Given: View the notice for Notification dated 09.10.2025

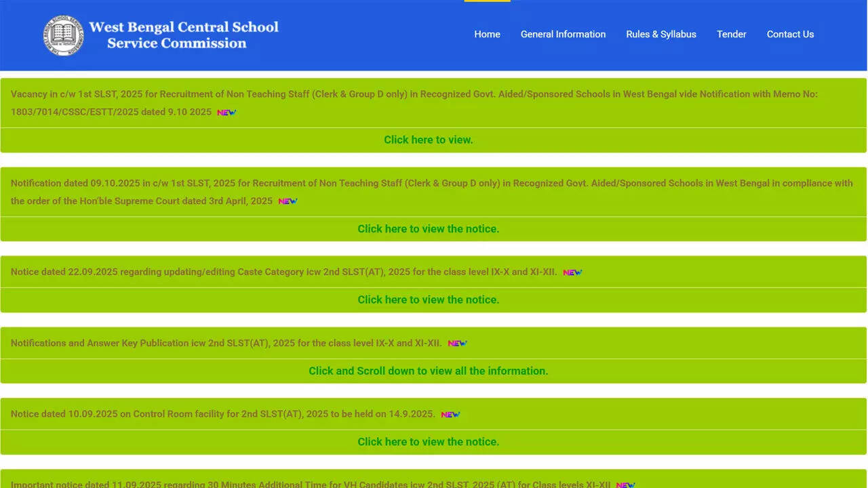Looking at the screenshot, I should coord(428,229).
